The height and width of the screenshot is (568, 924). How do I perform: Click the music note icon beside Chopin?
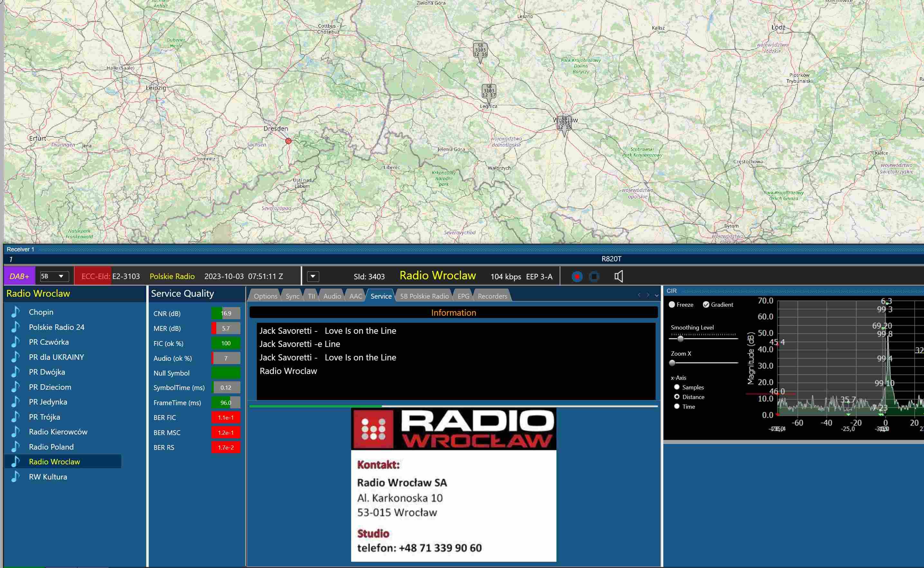15,312
